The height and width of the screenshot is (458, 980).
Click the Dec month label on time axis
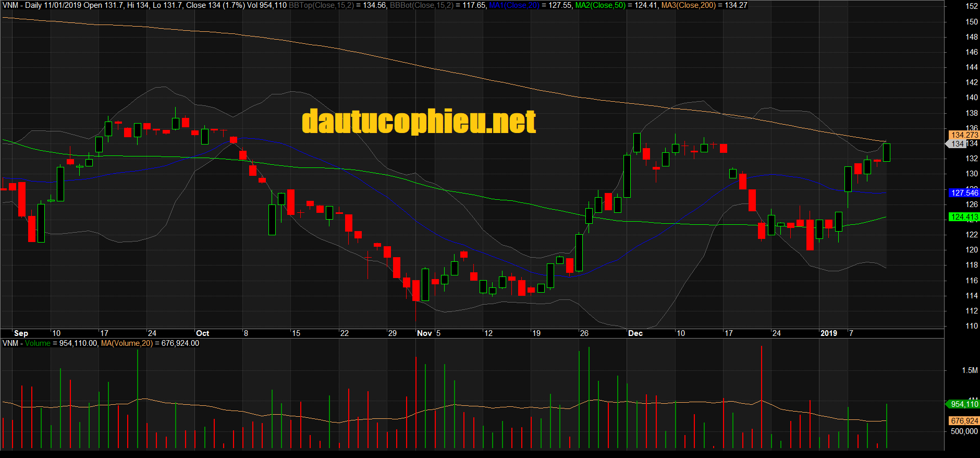pyautogui.click(x=635, y=333)
